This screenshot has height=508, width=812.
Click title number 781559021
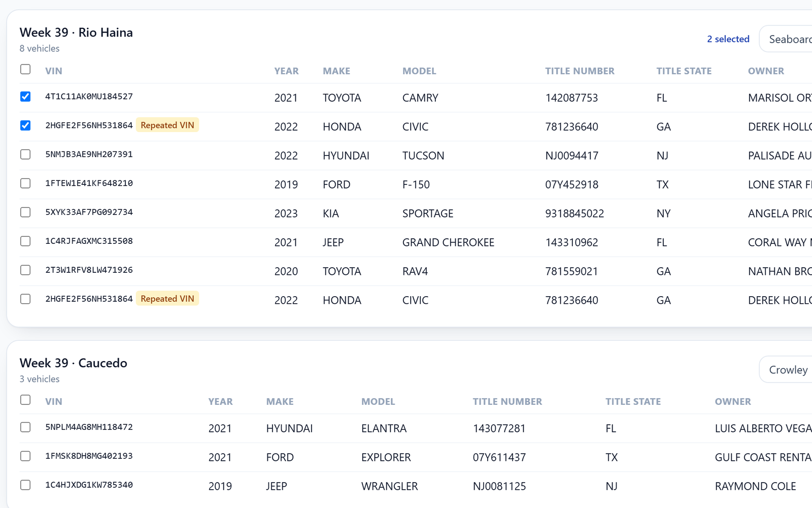tap(571, 272)
